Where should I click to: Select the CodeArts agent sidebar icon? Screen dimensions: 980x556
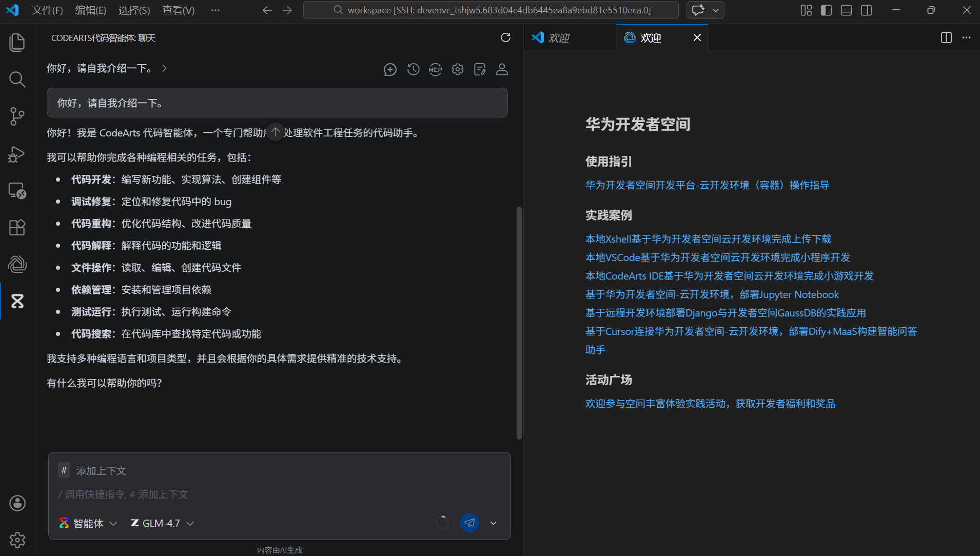(x=17, y=301)
